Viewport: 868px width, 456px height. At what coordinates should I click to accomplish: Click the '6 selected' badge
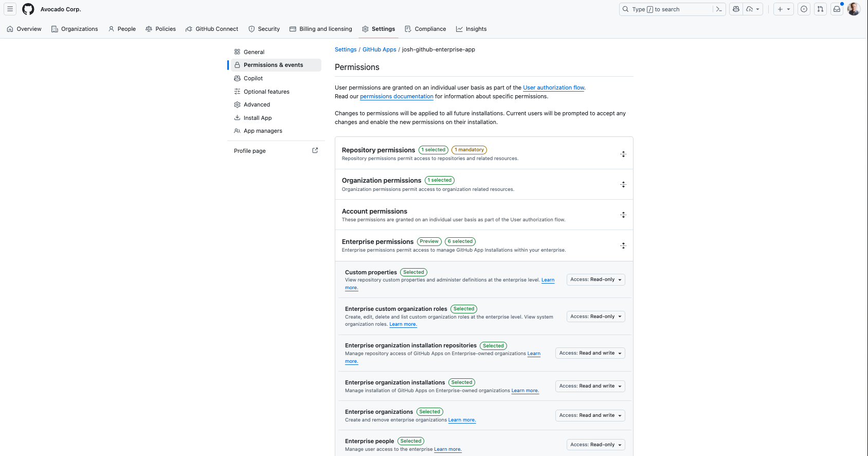click(x=460, y=241)
